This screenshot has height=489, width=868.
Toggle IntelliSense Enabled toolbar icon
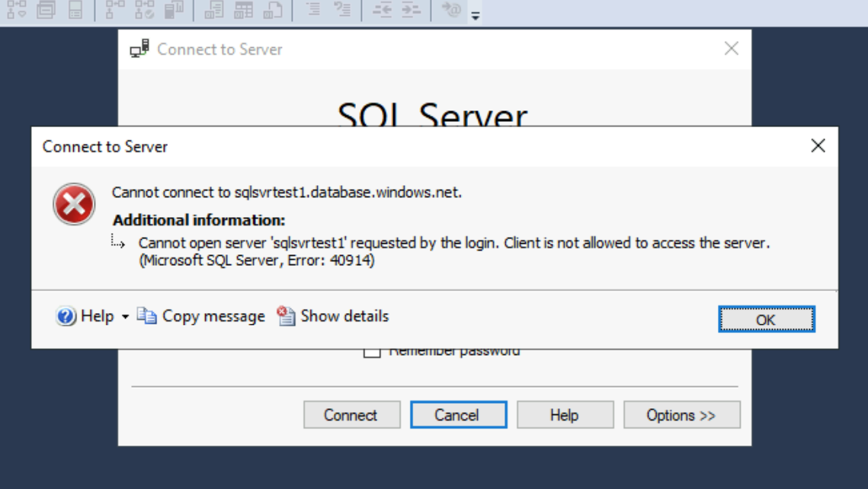75,9
